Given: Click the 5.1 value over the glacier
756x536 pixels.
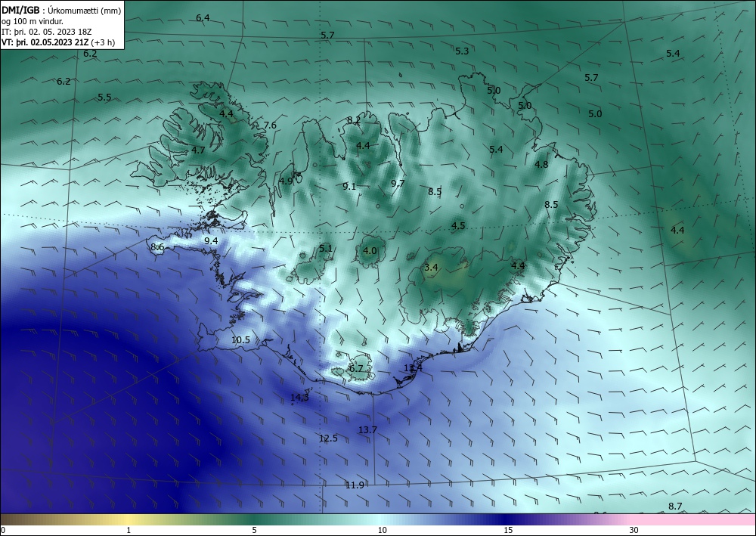Looking at the screenshot, I should (326, 248).
